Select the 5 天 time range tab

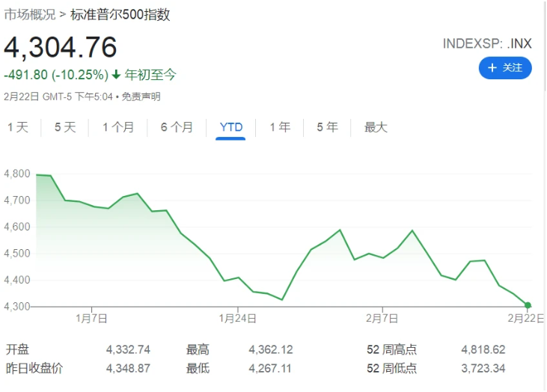coord(65,127)
